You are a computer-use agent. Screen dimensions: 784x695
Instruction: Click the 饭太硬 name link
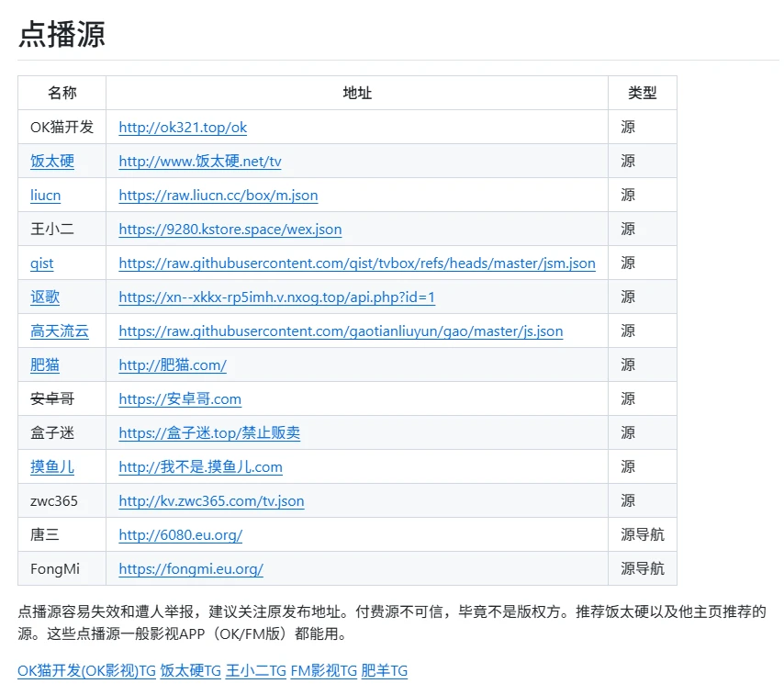52,162
